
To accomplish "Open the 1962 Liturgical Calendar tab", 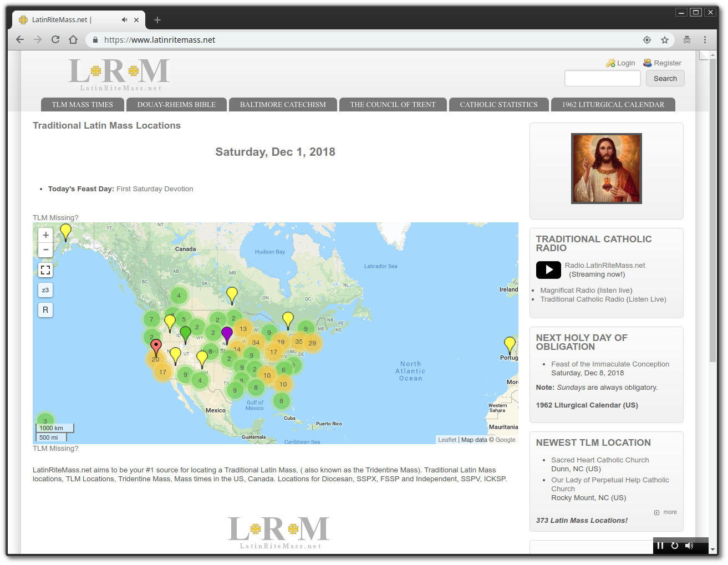I will [x=613, y=105].
